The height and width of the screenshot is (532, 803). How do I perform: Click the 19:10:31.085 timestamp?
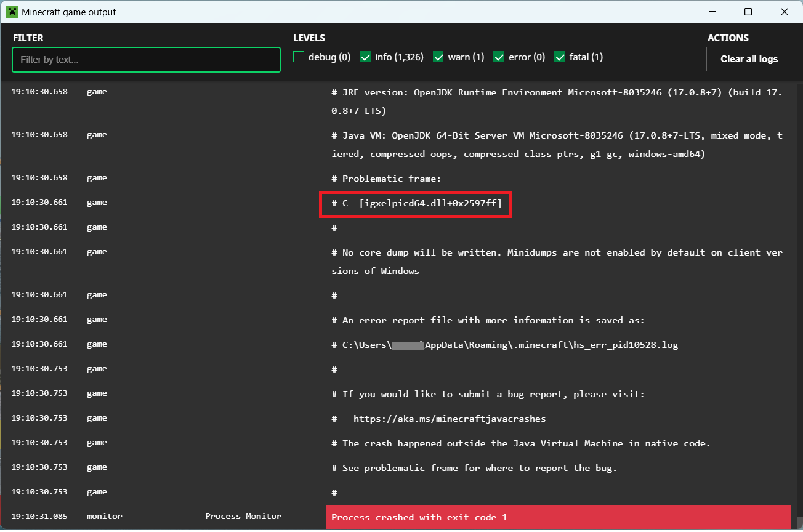[x=39, y=517]
